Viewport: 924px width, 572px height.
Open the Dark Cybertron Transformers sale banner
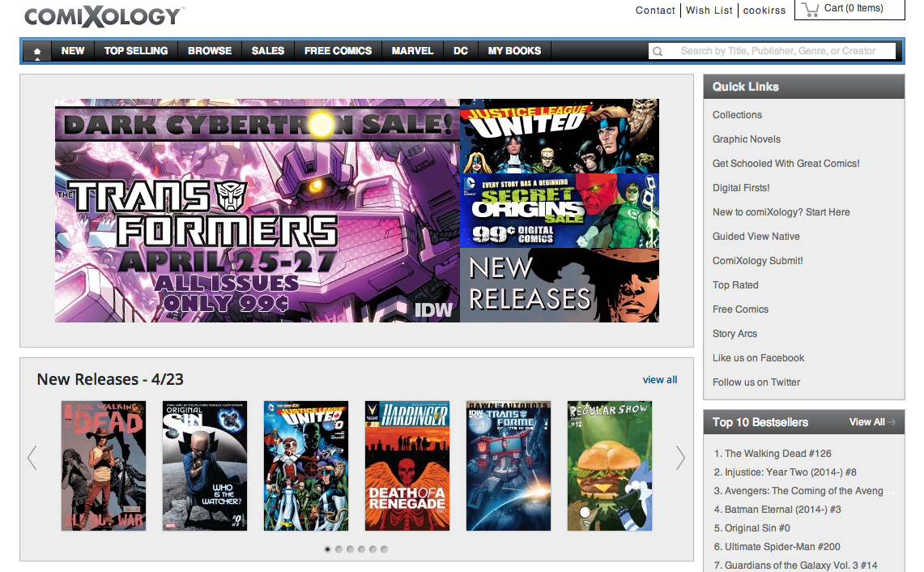[x=257, y=211]
